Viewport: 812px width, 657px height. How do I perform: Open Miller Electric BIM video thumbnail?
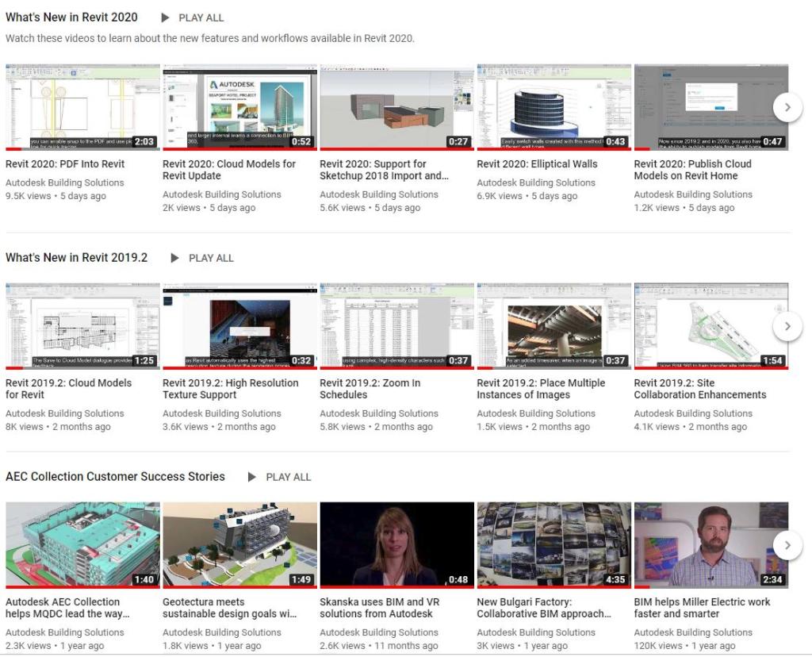click(x=711, y=545)
